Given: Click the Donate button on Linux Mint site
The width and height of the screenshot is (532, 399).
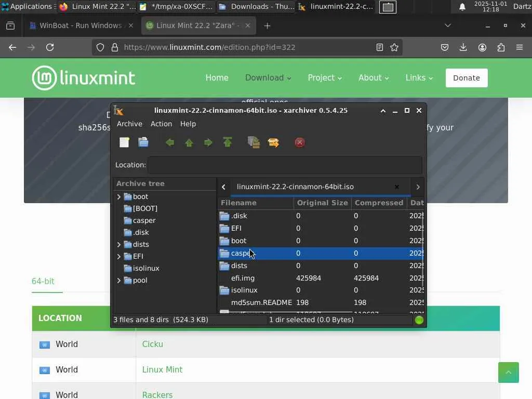Looking at the screenshot, I should coord(467,78).
